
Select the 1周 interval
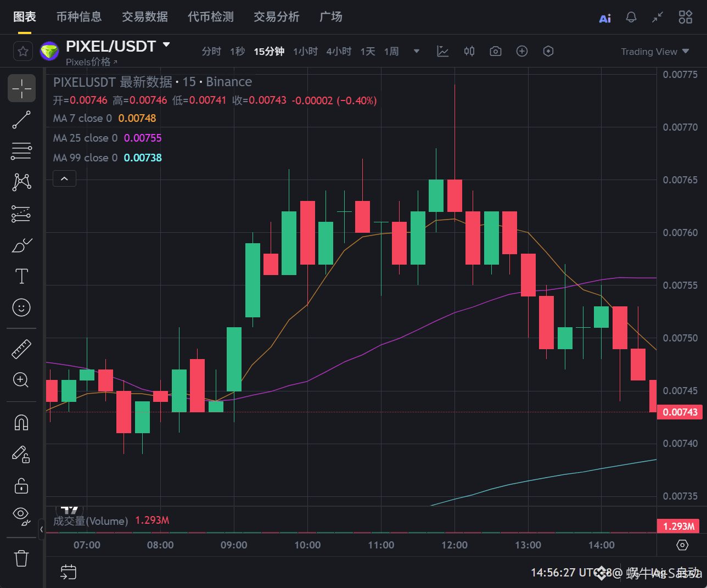(x=391, y=52)
